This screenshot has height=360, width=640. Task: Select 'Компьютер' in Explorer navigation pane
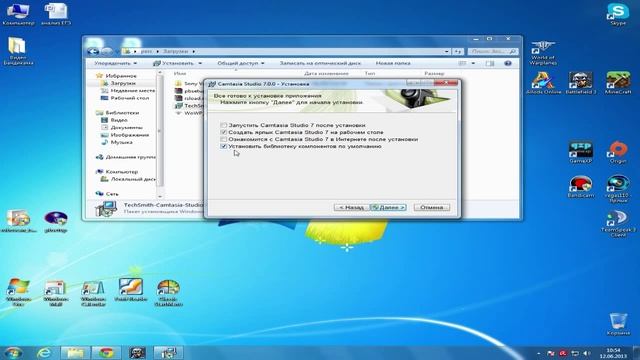(122, 172)
